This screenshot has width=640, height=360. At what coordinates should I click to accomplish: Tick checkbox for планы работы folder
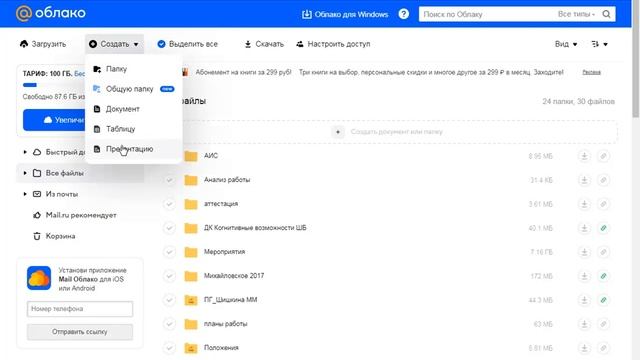(x=169, y=324)
